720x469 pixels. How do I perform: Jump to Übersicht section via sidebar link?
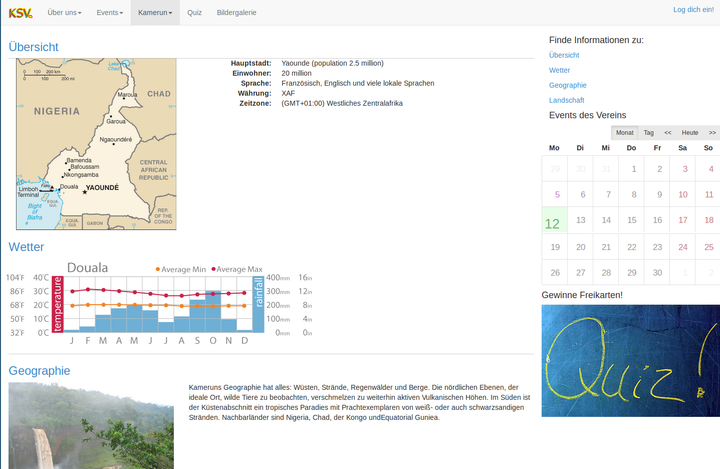(x=564, y=55)
